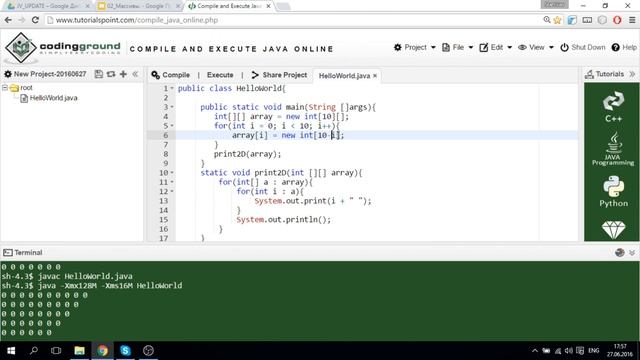Open the Python tutorial icon
Image resolution: width=640 pixels, height=360 pixels.
[x=613, y=191]
